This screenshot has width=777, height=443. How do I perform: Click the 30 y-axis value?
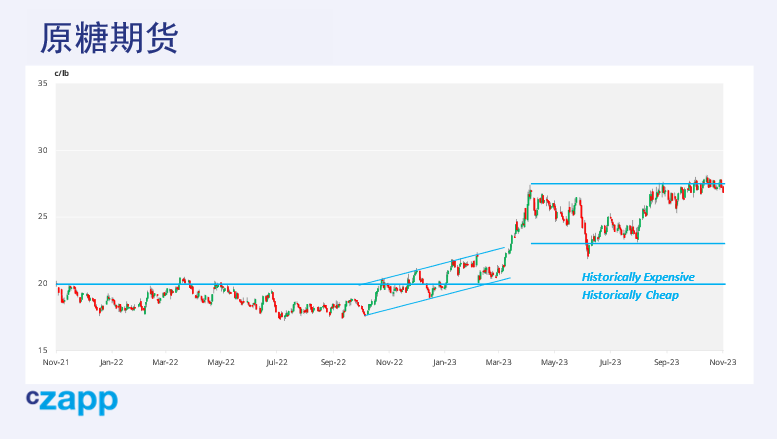42,150
